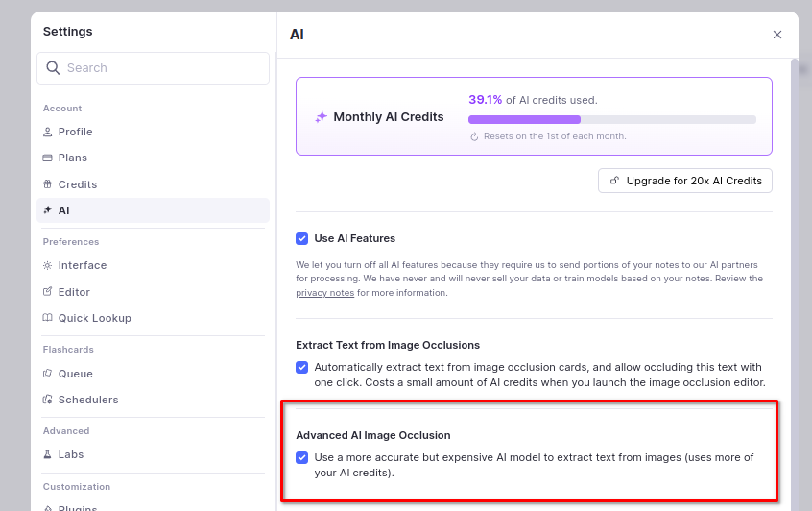The image size is (812, 511).
Task: Focus the settings Search field
Action: [x=163, y=68]
